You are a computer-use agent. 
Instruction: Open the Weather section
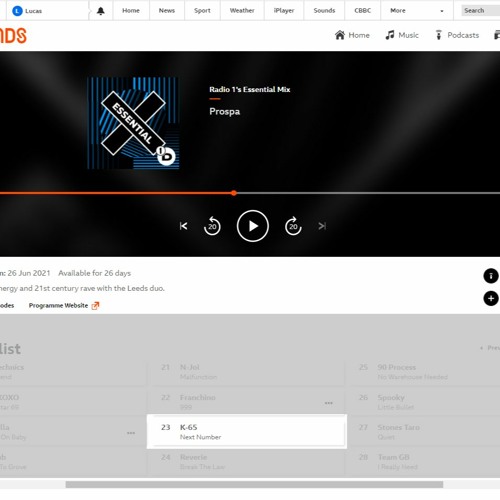coord(242,11)
